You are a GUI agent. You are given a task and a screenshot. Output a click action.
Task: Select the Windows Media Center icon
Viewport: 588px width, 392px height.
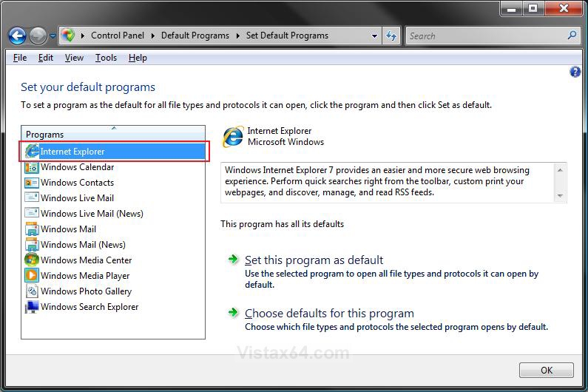point(32,260)
